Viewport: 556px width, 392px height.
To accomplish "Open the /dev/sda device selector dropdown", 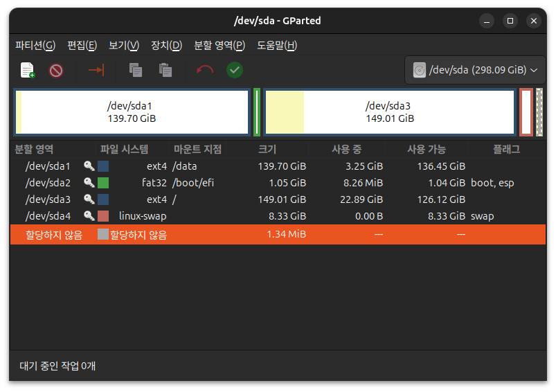I will pos(475,70).
